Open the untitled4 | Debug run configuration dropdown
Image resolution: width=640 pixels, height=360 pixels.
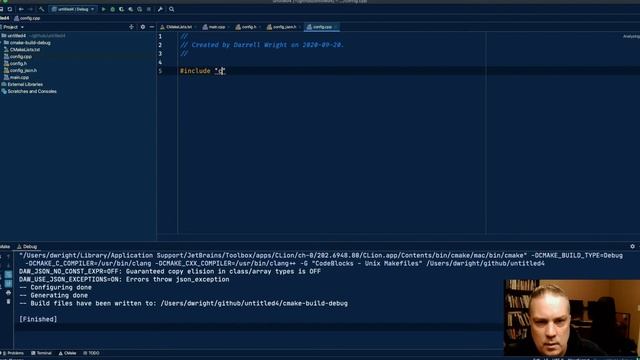pos(73,9)
